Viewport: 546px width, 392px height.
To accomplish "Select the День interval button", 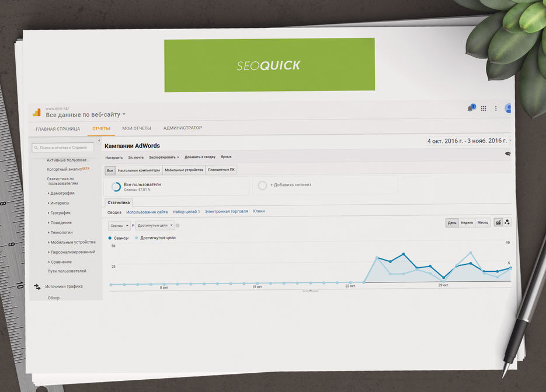I will pos(452,223).
